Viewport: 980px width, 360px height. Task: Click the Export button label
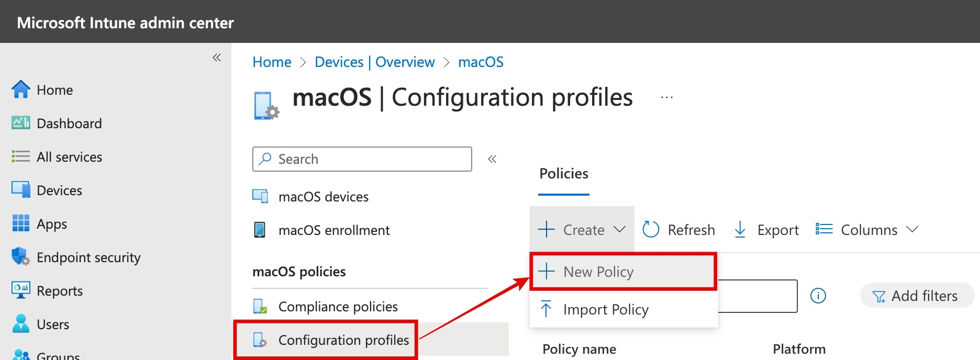(x=778, y=230)
